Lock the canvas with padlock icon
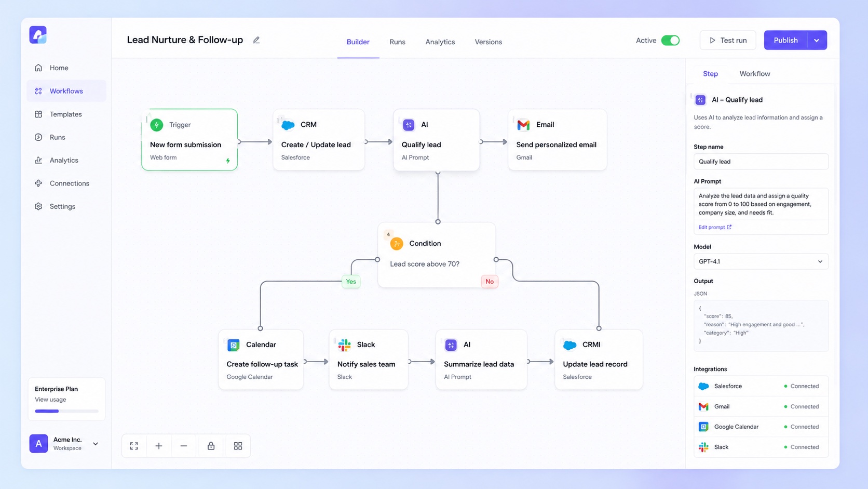 click(211, 446)
